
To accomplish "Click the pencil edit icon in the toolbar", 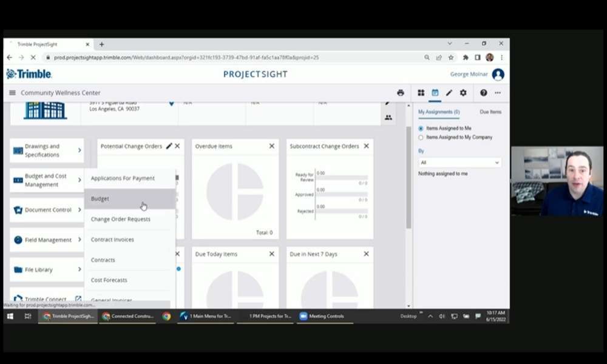I will tap(449, 93).
